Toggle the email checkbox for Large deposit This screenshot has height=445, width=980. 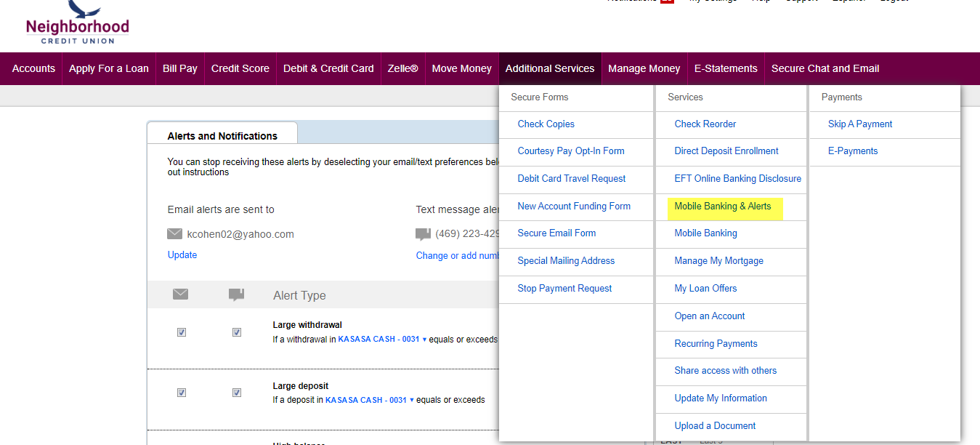pos(182,393)
